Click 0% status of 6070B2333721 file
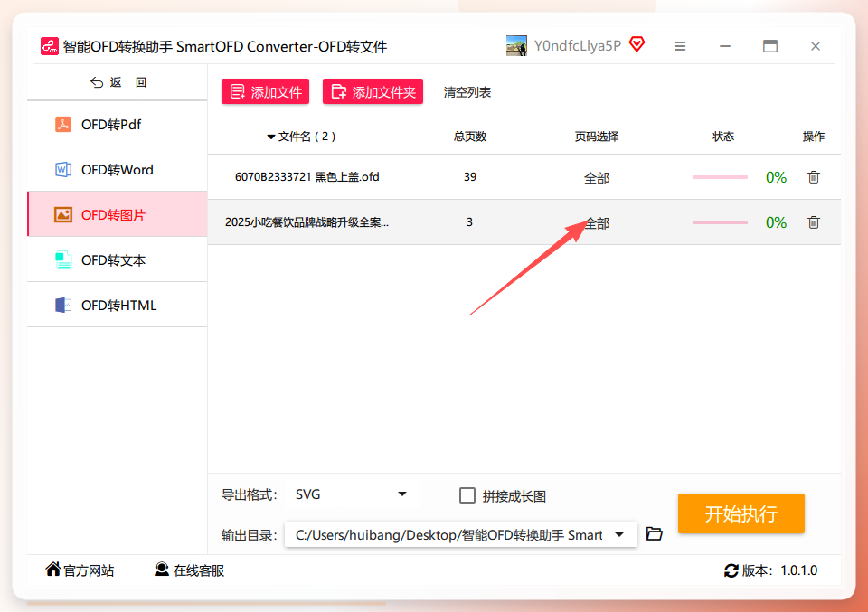The width and height of the screenshot is (868, 612). tap(776, 177)
